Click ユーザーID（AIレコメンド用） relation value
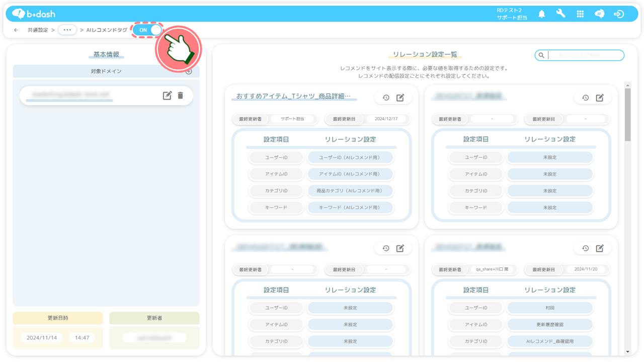The width and height of the screenshot is (644, 362). point(350,157)
